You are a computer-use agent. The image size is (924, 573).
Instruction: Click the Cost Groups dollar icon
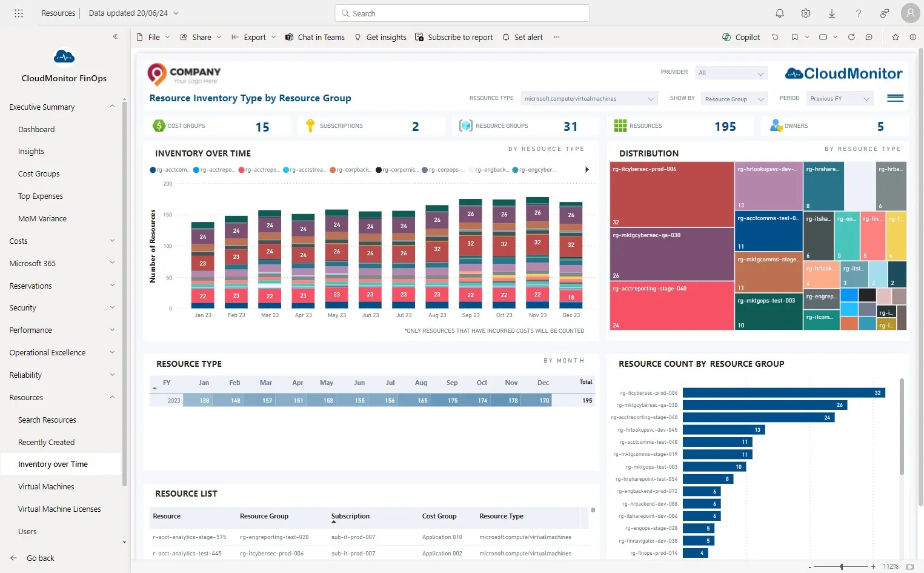click(159, 126)
